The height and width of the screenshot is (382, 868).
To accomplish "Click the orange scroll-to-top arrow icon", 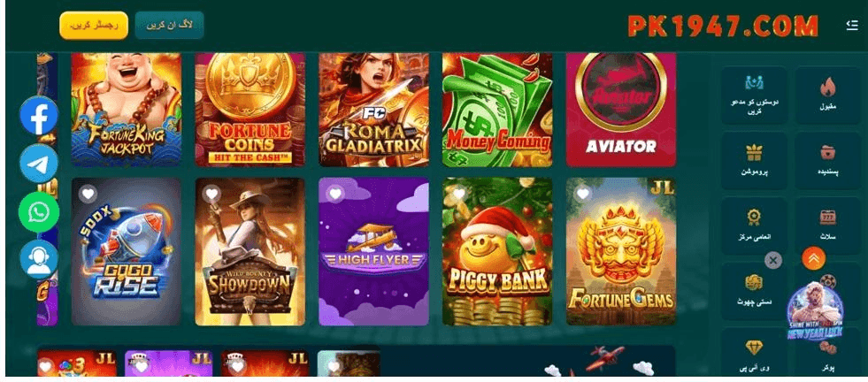I will point(813,258).
